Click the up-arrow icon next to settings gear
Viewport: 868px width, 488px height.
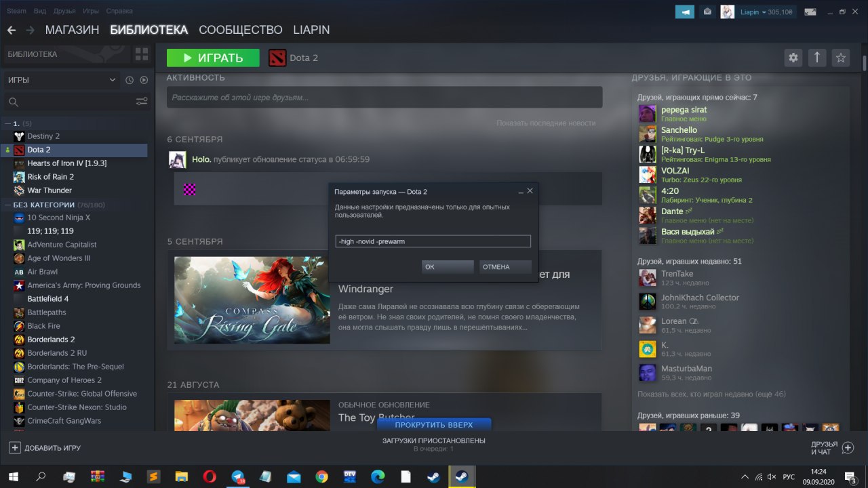pyautogui.click(x=817, y=58)
